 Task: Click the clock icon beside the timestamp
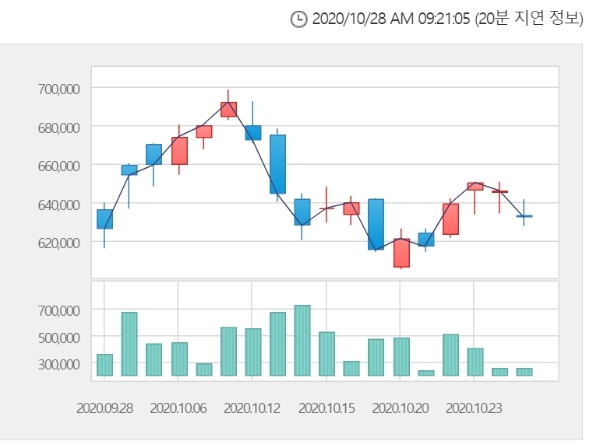click(298, 19)
